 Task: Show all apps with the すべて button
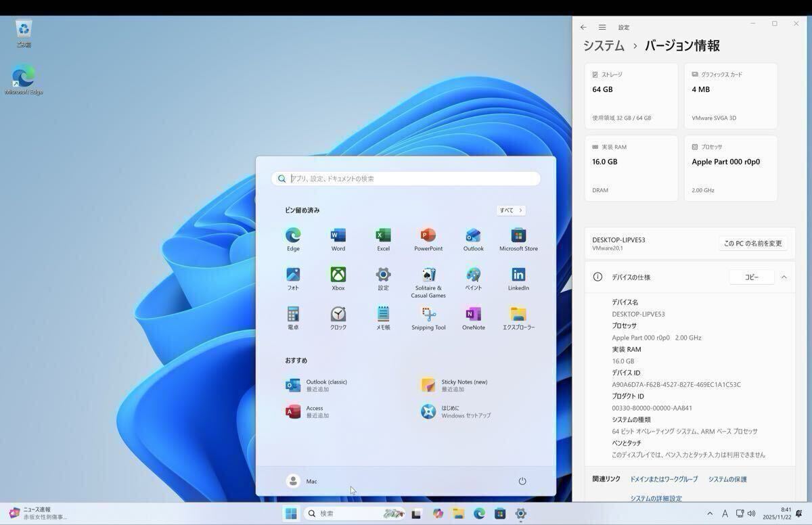[510, 210]
